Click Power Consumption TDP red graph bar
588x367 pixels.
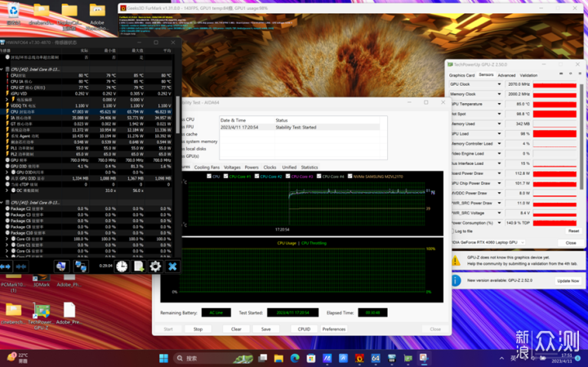[555, 223]
